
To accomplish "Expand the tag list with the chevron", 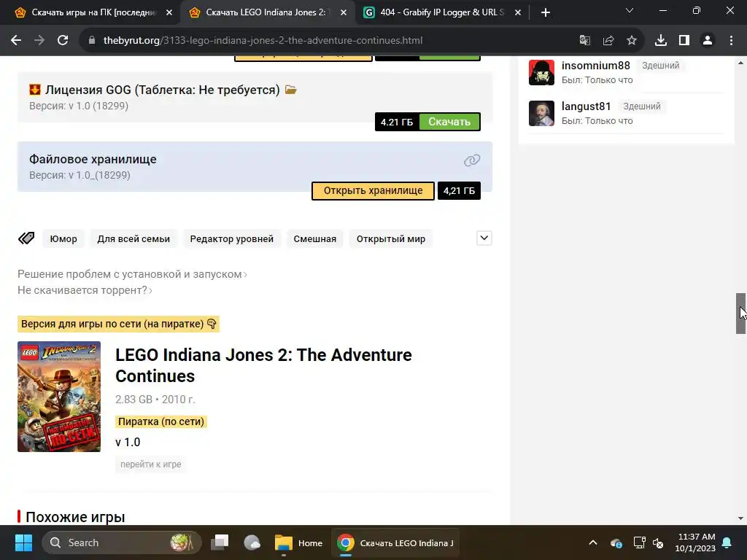I will click(484, 238).
